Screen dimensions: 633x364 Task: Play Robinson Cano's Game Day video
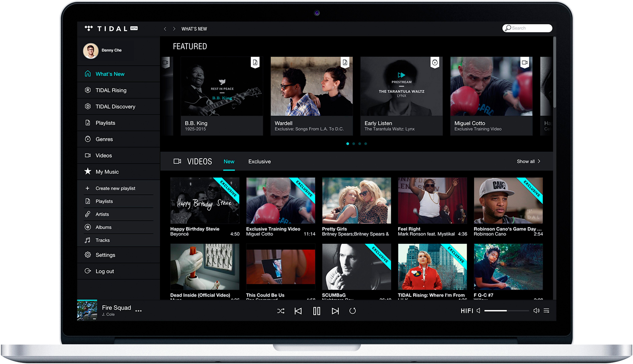508,200
